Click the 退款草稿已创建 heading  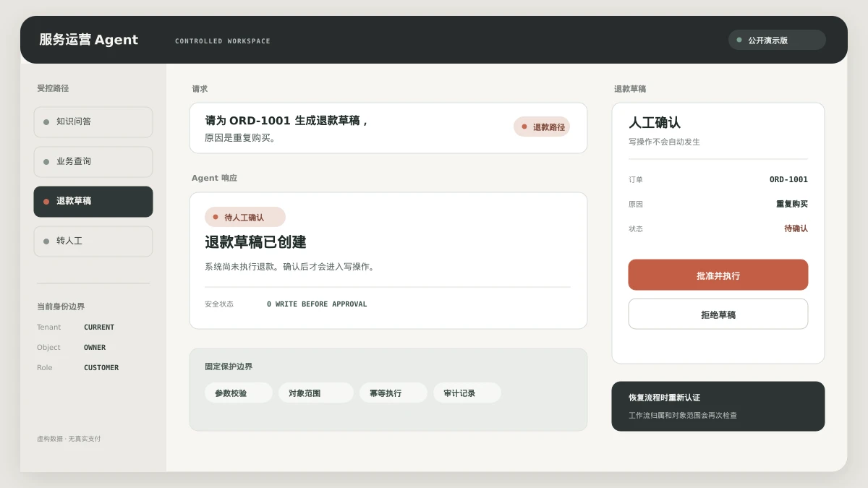pyautogui.click(x=255, y=242)
